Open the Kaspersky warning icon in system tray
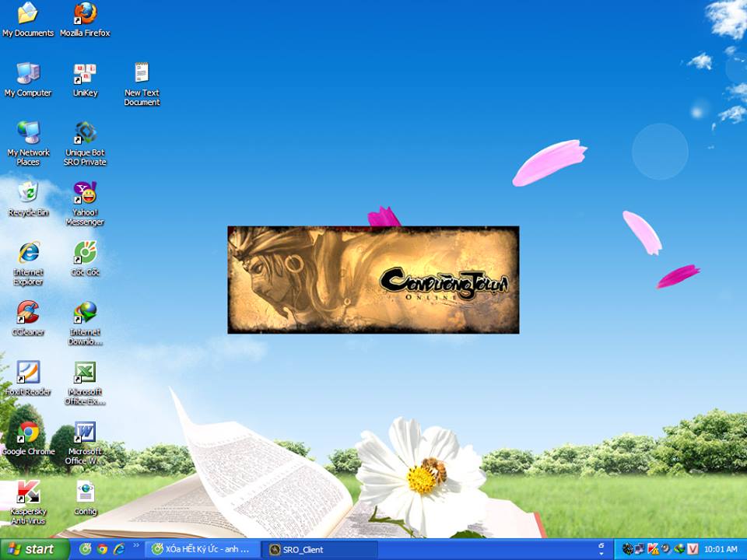This screenshot has width=747, height=560. [653, 549]
